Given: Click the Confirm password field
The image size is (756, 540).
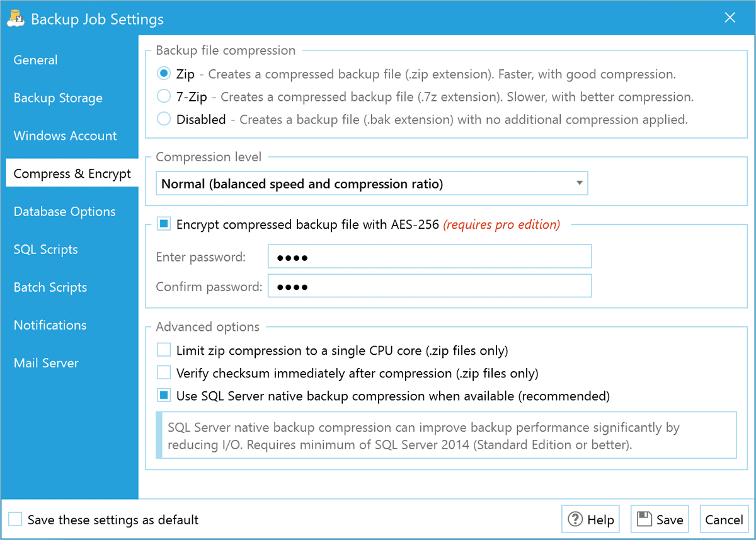Looking at the screenshot, I should pyautogui.click(x=430, y=286).
